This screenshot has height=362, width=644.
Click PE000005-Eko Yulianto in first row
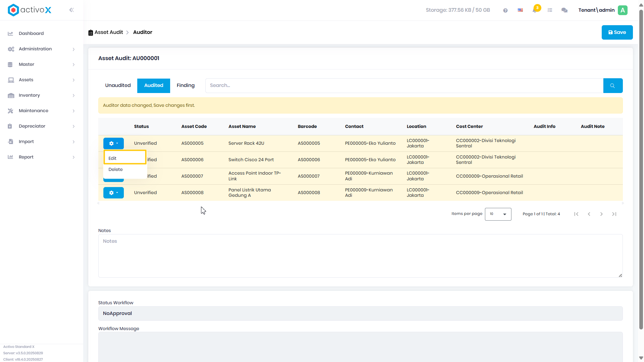(370, 143)
